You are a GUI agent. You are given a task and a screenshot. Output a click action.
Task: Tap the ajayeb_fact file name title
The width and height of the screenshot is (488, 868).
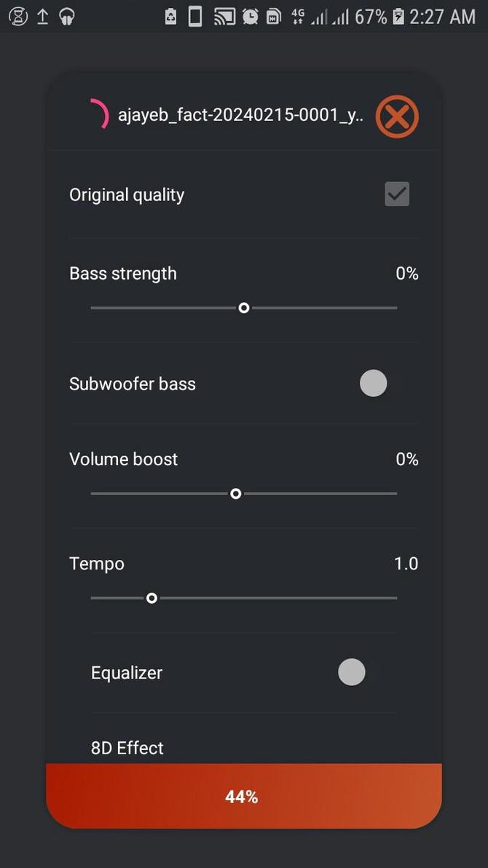[x=240, y=116]
